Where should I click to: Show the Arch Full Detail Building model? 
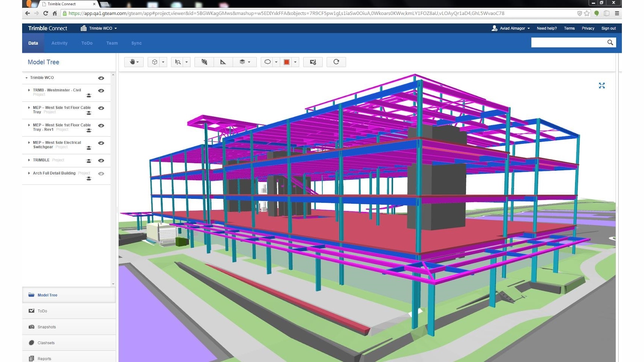(101, 174)
